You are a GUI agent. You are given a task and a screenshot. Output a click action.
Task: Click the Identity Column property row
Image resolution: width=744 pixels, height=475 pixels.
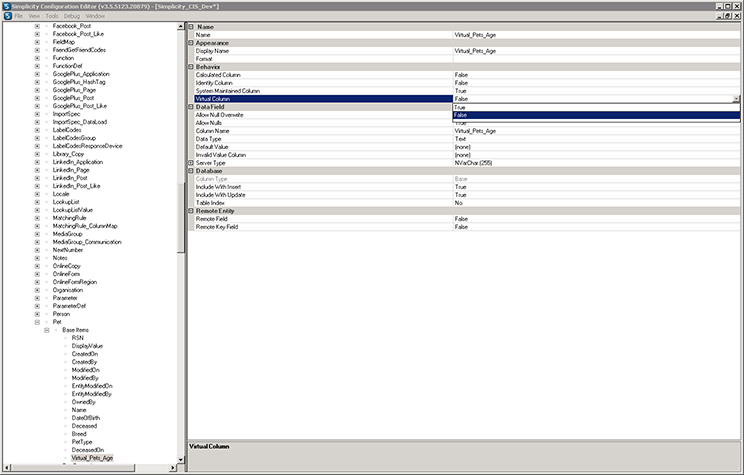466,83
